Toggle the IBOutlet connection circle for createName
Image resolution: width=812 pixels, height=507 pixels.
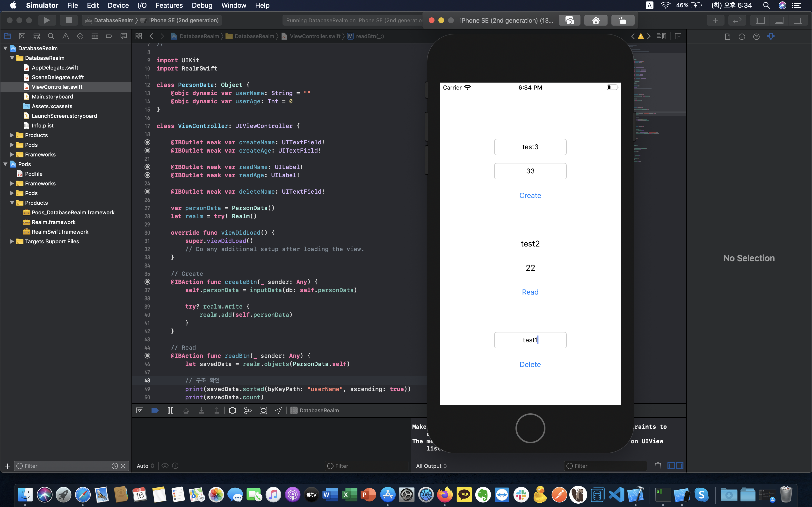coord(147,142)
